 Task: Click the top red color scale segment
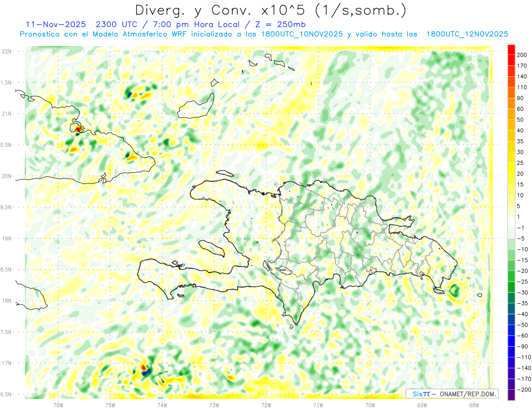[511, 50]
